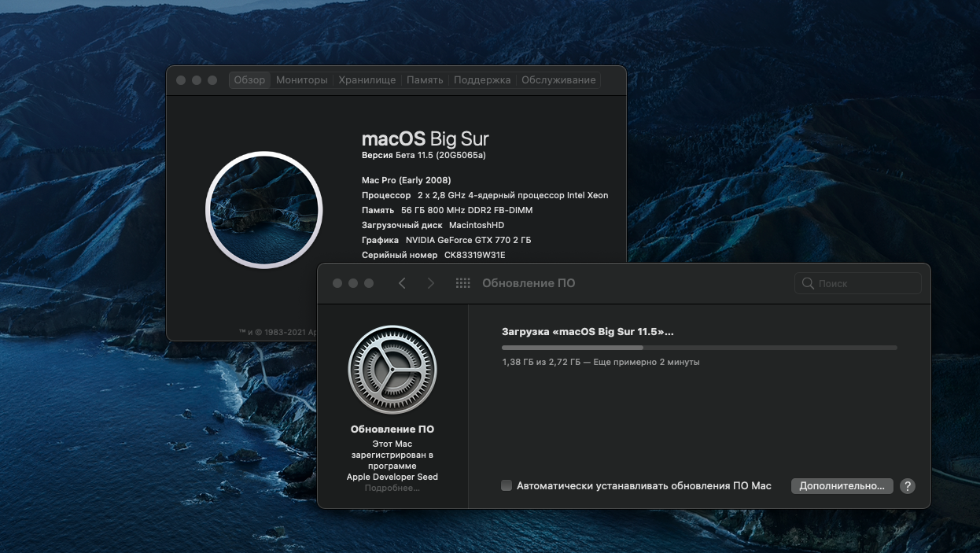Click the download progress bar
The width and height of the screenshot is (980, 553).
[699, 347]
